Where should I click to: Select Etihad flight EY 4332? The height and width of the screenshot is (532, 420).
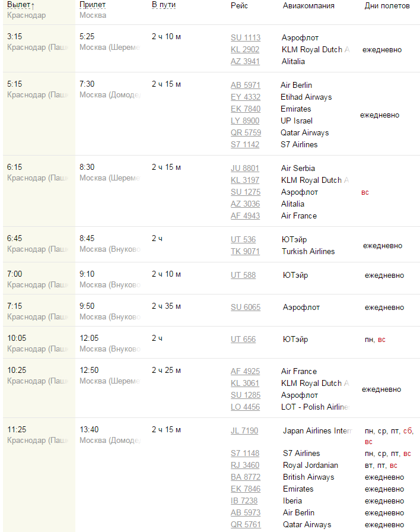pyautogui.click(x=246, y=97)
